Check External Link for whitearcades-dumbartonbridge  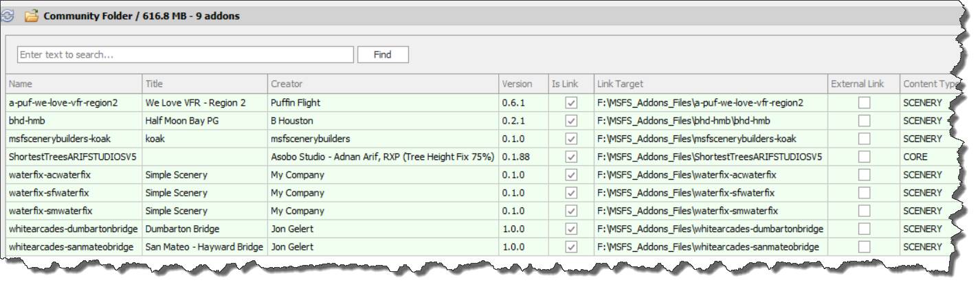point(864,229)
